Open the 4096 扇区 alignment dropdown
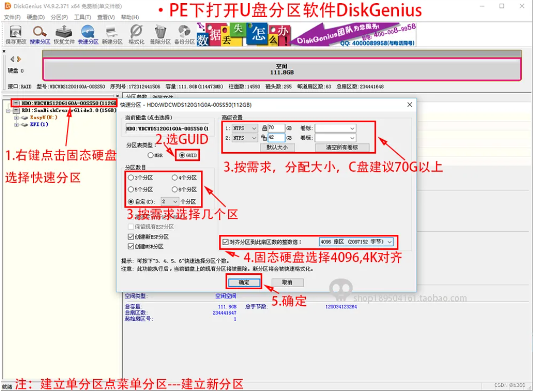Viewport: 533px width, 392px height. point(356,242)
